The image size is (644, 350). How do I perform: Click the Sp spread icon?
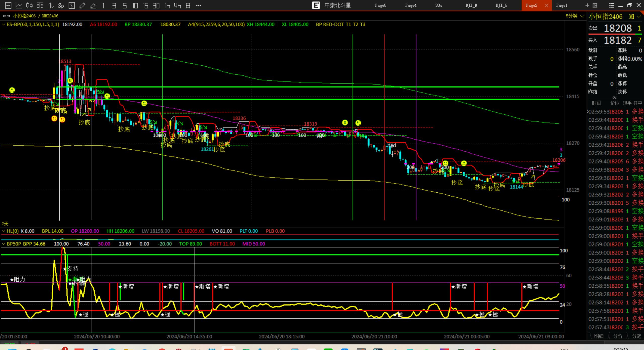coord(61,6)
